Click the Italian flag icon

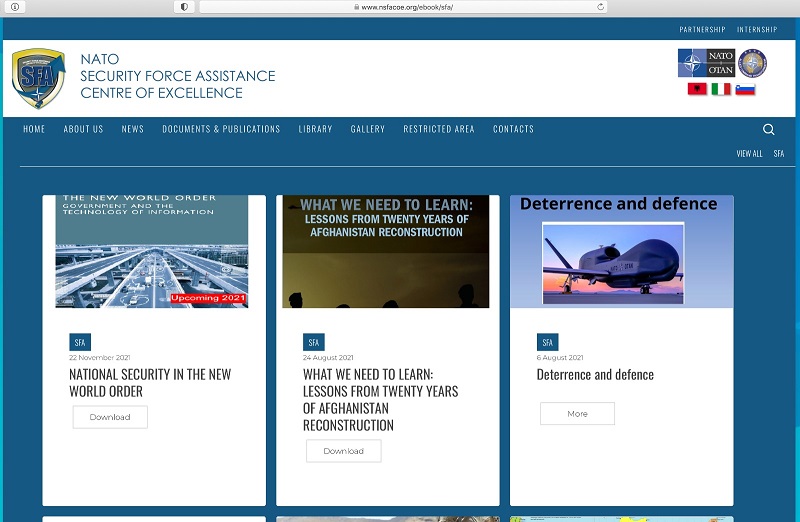(x=721, y=89)
